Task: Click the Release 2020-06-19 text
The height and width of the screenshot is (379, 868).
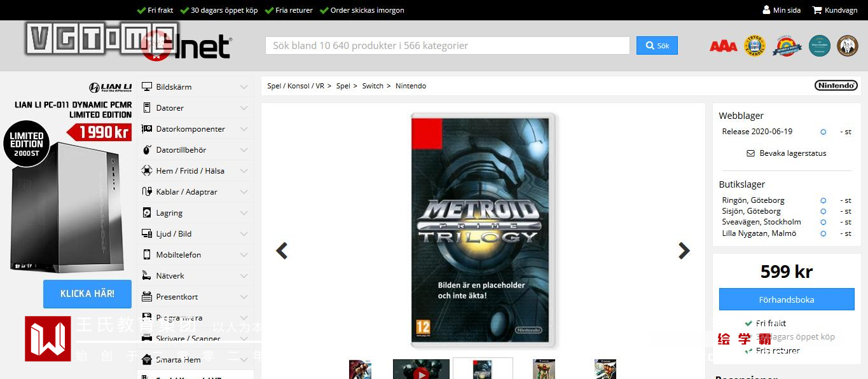Action: (x=757, y=132)
